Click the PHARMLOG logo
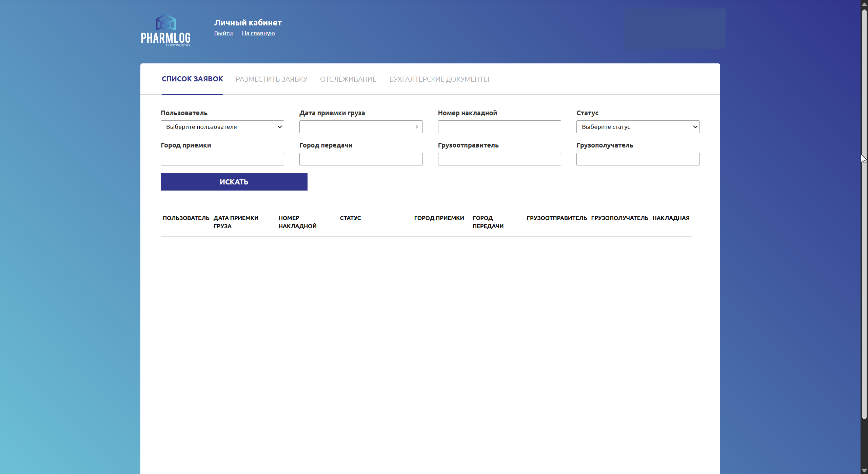 point(166,30)
